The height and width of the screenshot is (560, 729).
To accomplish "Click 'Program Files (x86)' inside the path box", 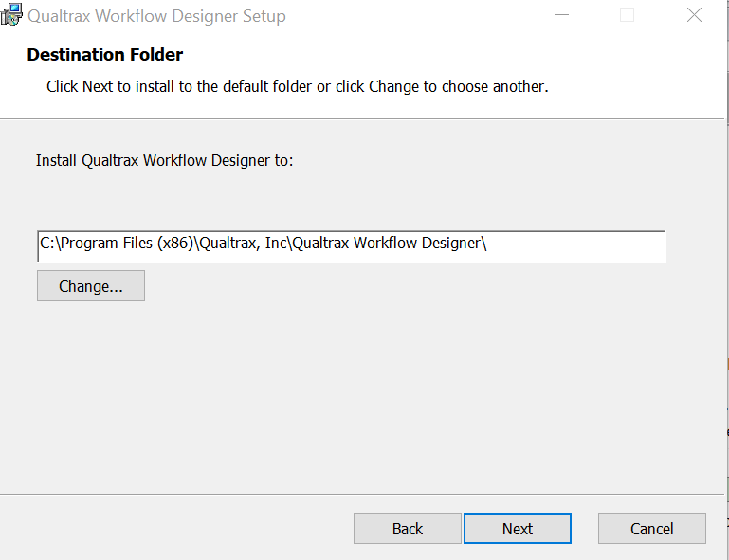I will tap(127, 244).
